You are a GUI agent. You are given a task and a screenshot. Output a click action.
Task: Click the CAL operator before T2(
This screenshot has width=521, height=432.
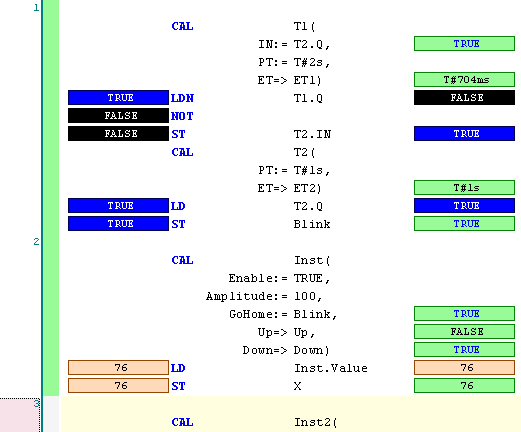point(182,152)
